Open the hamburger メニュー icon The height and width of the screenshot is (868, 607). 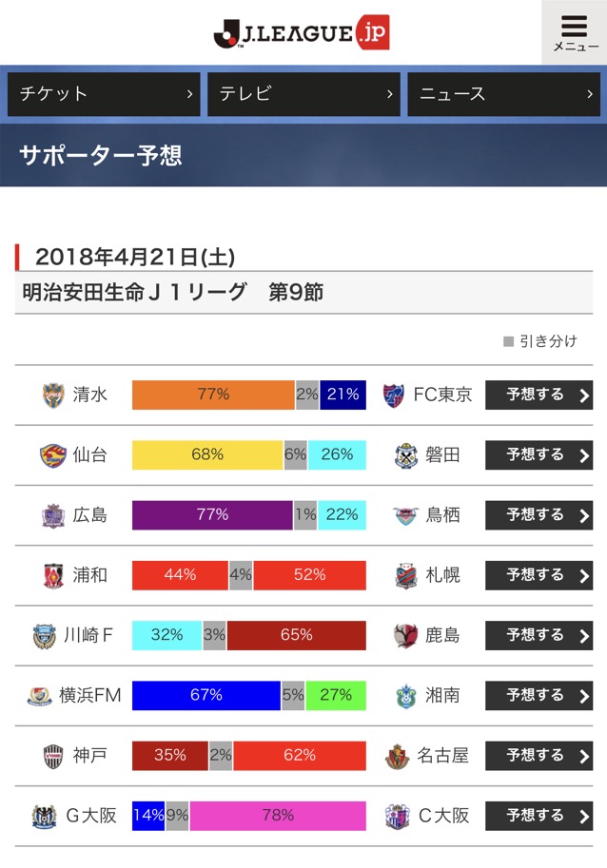click(575, 32)
